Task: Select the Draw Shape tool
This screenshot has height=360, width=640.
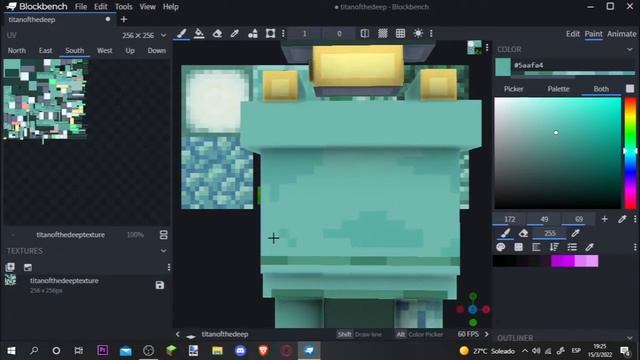Action: pyautogui.click(x=253, y=33)
